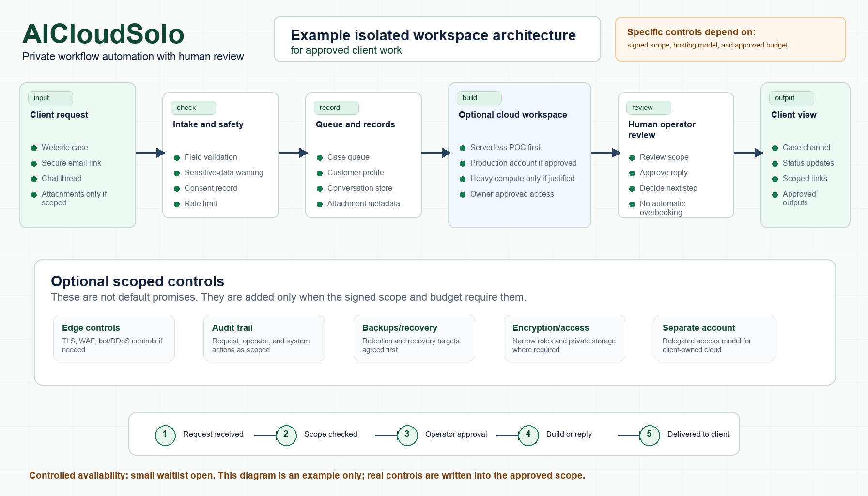Click step 1 circle for Request received
The width and height of the screenshot is (868, 496).
165,435
